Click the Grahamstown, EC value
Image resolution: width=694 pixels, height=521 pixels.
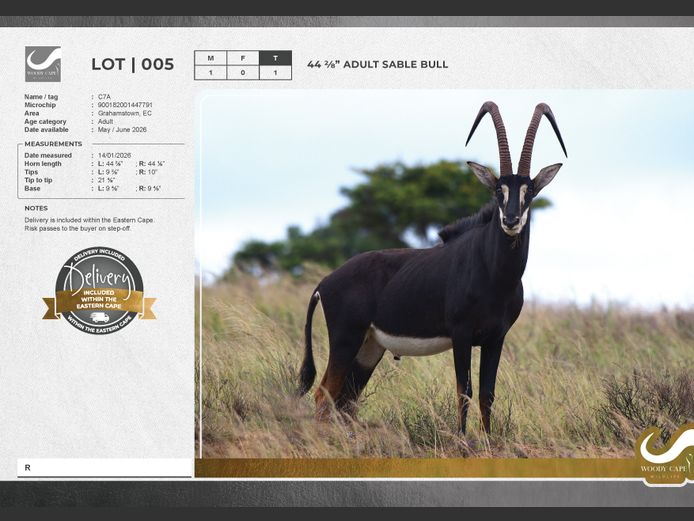125,113
